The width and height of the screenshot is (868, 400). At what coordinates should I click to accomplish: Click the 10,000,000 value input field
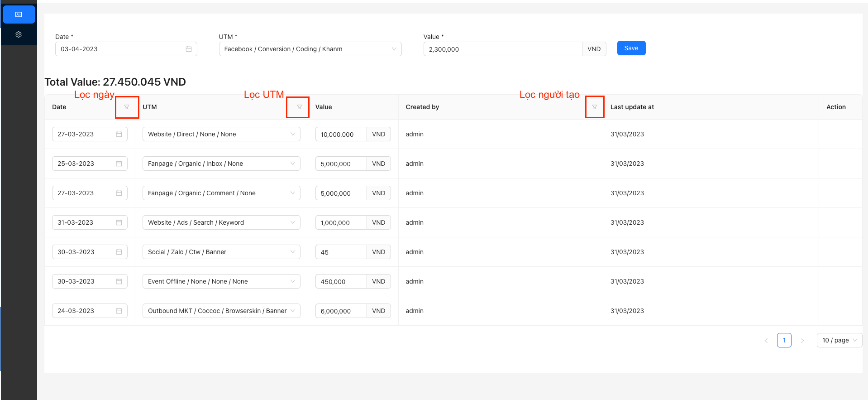[x=341, y=135]
